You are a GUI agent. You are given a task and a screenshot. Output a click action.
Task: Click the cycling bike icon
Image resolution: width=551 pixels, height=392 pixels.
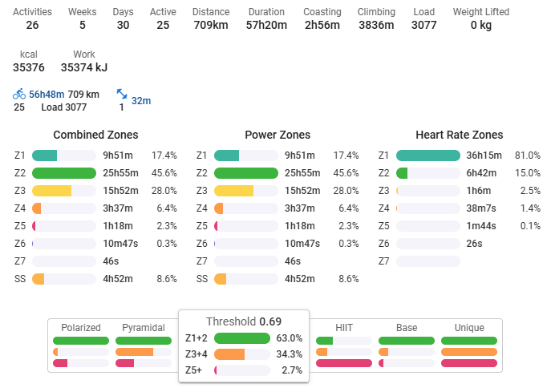click(x=19, y=94)
